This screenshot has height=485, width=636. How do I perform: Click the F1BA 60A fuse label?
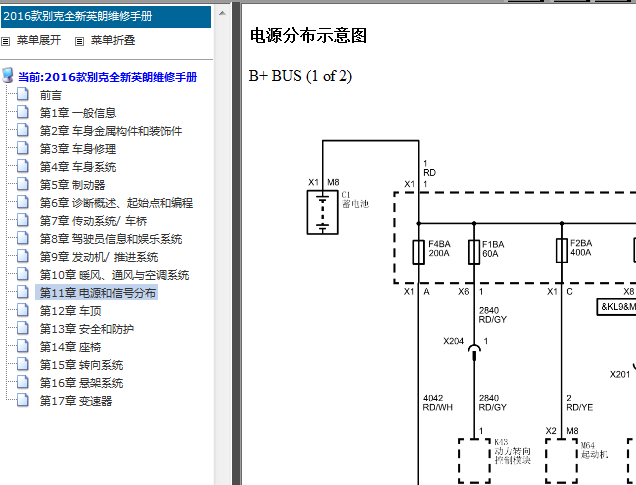tap(493, 249)
